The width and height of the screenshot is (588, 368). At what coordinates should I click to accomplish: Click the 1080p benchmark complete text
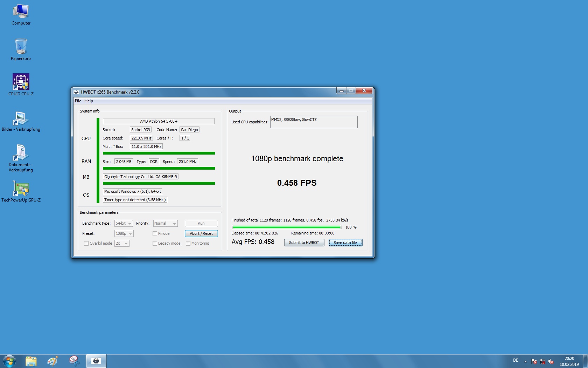click(297, 159)
